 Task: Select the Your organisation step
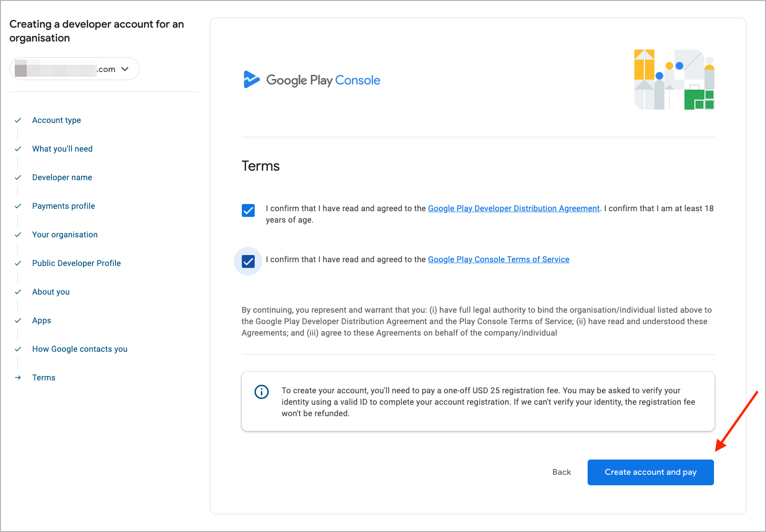click(x=65, y=235)
